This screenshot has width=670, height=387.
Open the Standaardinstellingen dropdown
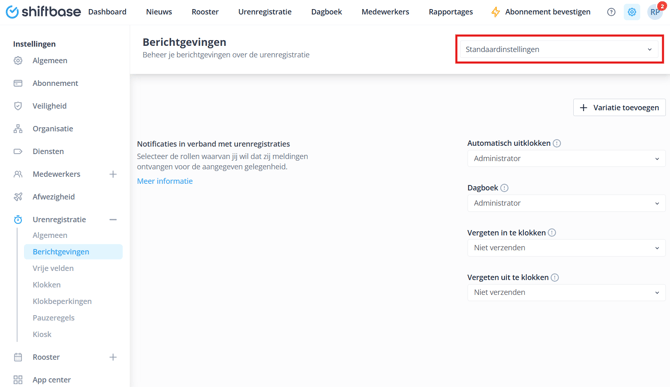coord(559,49)
